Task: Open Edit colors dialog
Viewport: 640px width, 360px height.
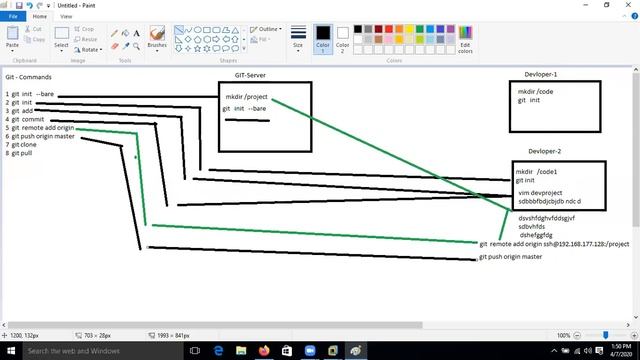Action: [465, 39]
